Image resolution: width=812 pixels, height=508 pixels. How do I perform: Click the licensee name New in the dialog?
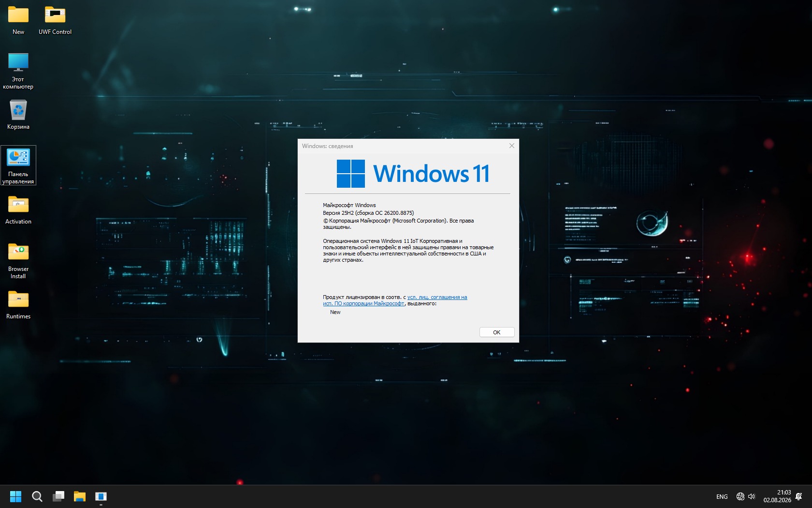pos(335,312)
